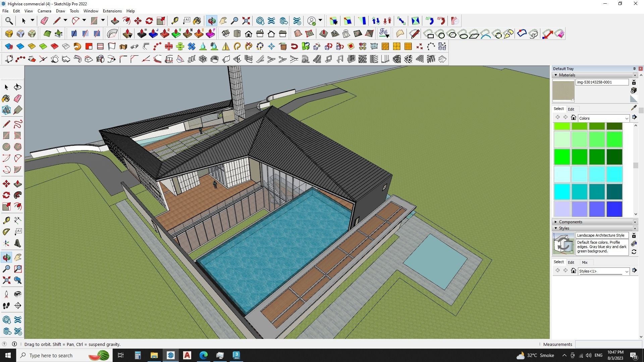Click the Push/Pull tool icon
The width and height of the screenshot is (644, 362).
click(18, 184)
